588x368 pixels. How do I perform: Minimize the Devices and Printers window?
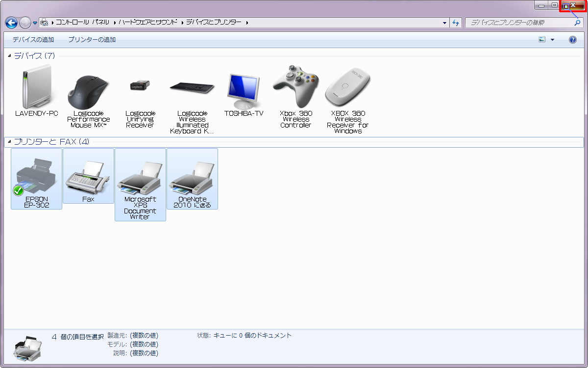542,5
